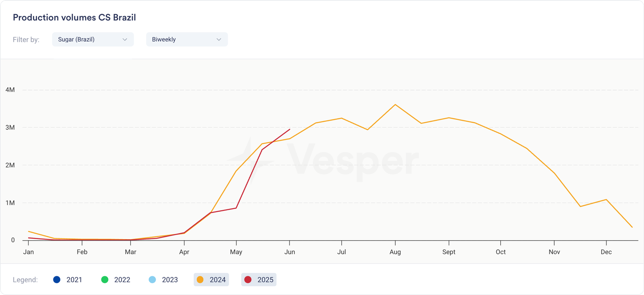This screenshot has height=295, width=644.
Task: Toggle the 2023 series in legend
Action: 163,280
